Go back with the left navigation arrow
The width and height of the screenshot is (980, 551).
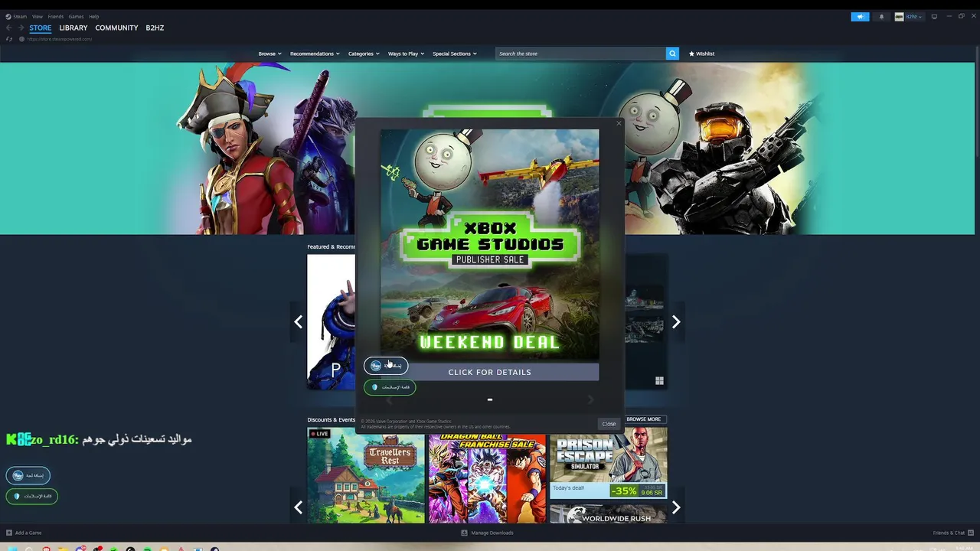(x=9, y=28)
